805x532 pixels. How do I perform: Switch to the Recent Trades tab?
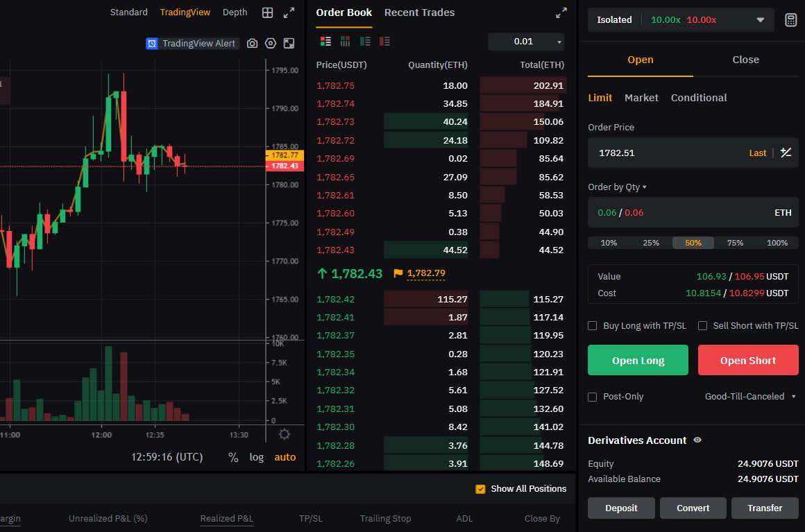pos(419,12)
